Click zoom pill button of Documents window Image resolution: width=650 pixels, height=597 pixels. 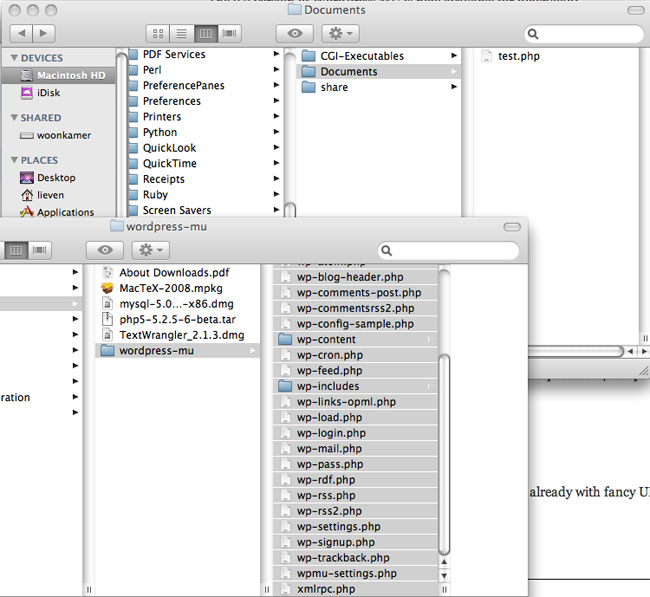(x=635, y=10)
